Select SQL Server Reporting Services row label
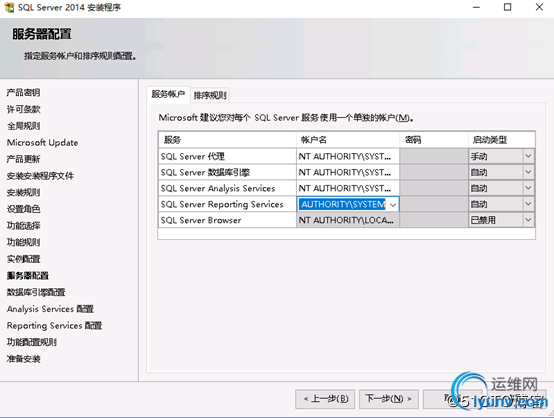Image resolution: width=554 pixels, height=418 pixels. click(222, 204)
